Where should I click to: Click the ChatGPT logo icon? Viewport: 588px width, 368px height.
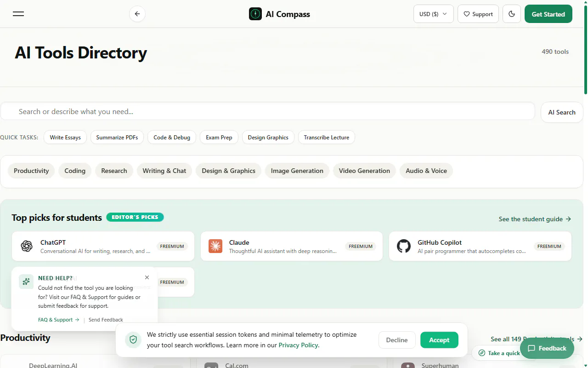click(27, 246)
